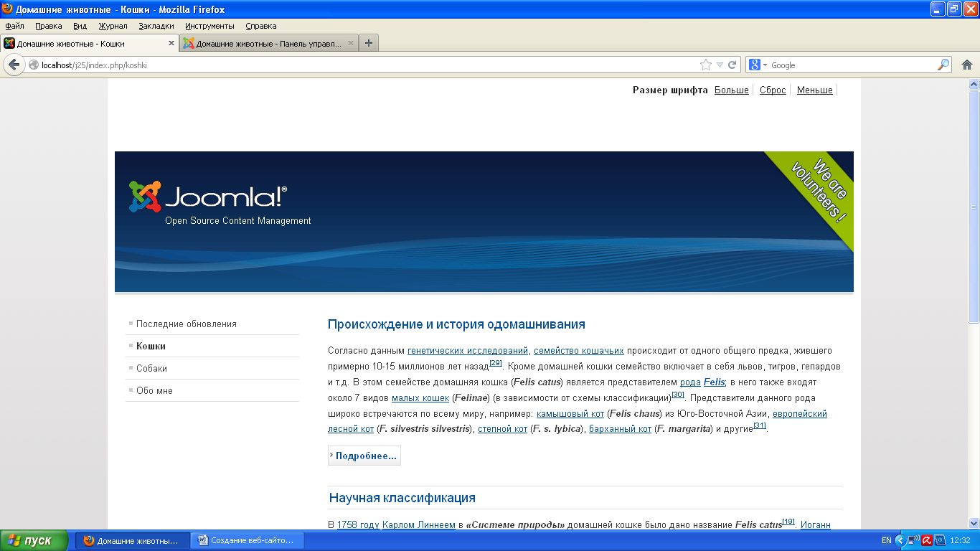Screen dimensions: 980x551
Task: Open article heading 'Происхождение и история одомашнивания'
Action: [x=456, y=324]
